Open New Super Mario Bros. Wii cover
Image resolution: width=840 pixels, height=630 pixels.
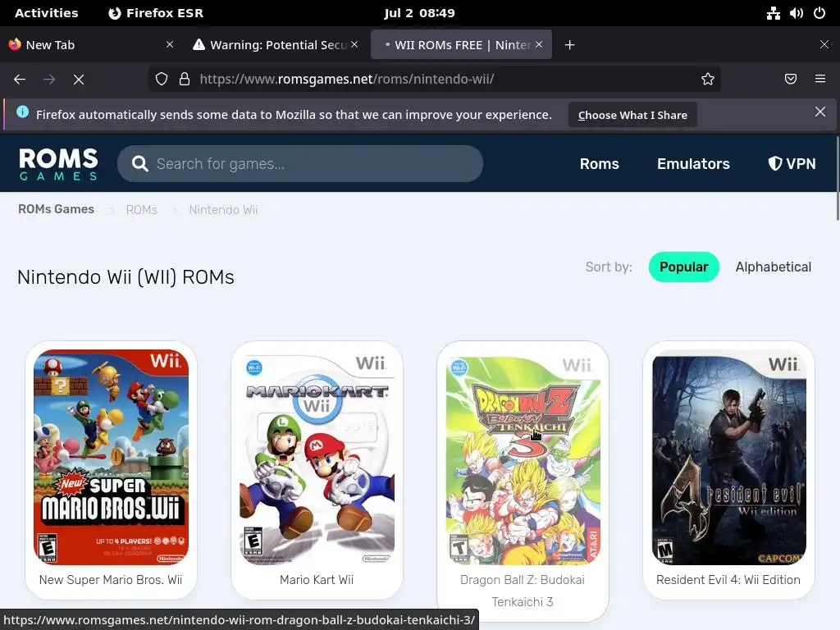(111, 457)
